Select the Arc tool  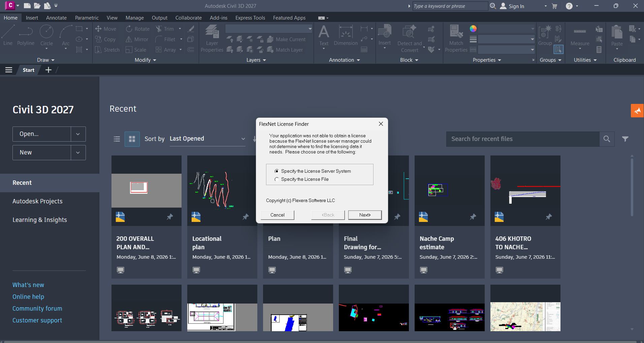coord(66,35)
